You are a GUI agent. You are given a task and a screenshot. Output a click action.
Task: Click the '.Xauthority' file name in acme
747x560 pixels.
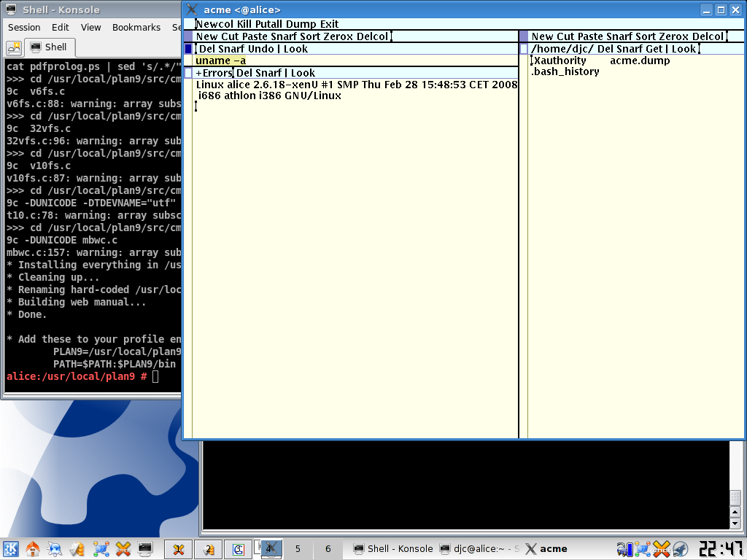tap(560, 61)
